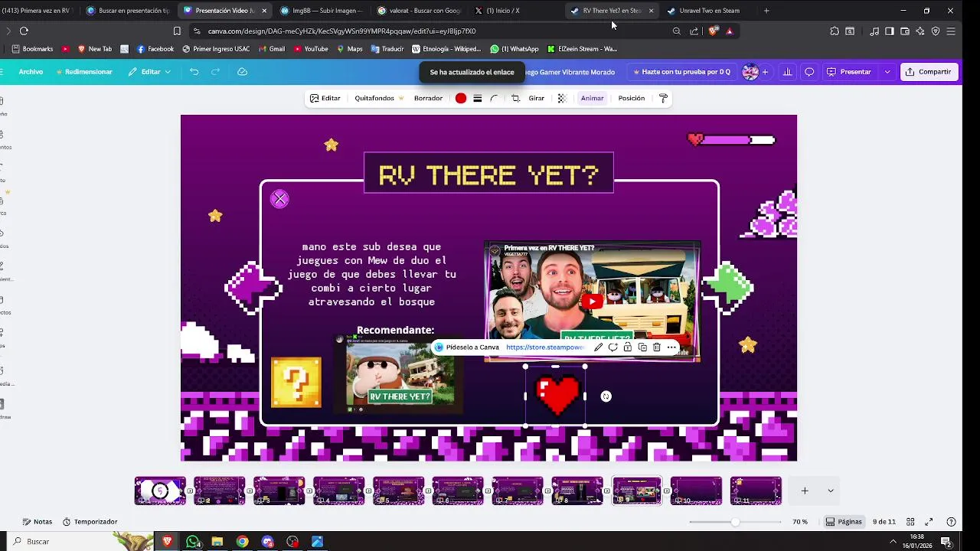
Task: Open the border style lines icon
Action: pyautogui.click(x=478, y=98)
